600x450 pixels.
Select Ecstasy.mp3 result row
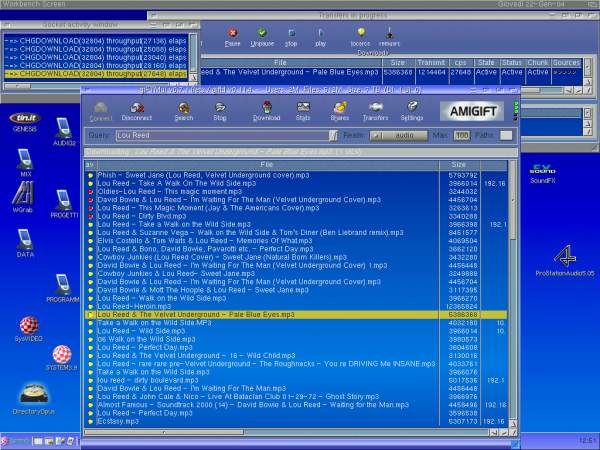[x=296, y=421]
